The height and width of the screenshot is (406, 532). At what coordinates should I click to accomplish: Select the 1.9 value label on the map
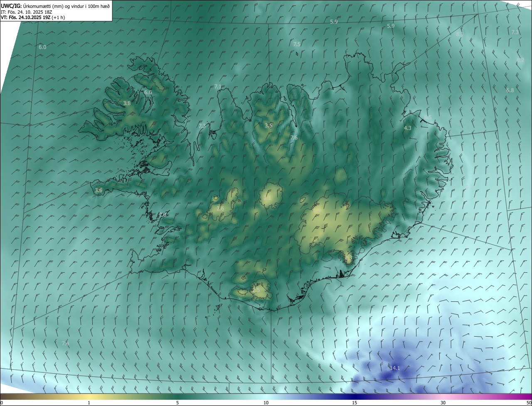[317, 210]
